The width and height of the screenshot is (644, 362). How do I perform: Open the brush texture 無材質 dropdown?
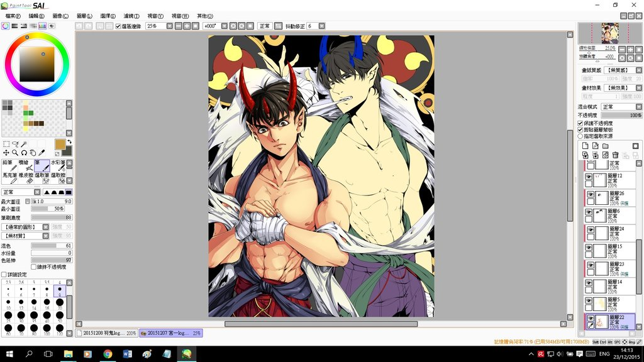tap(45, 236)
